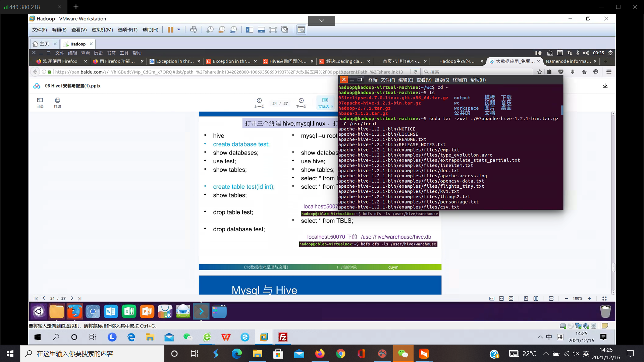Go to next slide with 下一页
Screen dimensions: 644x362
(x=301, y=103)
